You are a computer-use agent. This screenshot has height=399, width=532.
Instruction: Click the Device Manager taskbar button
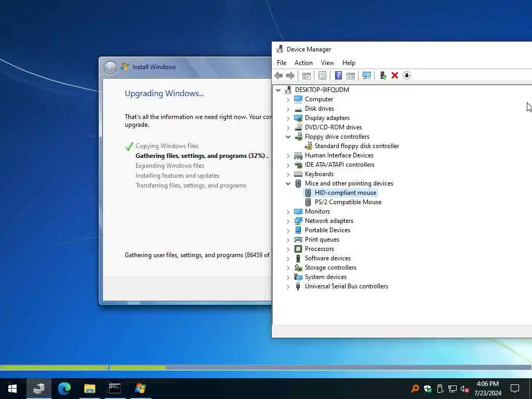coord(38,389)
